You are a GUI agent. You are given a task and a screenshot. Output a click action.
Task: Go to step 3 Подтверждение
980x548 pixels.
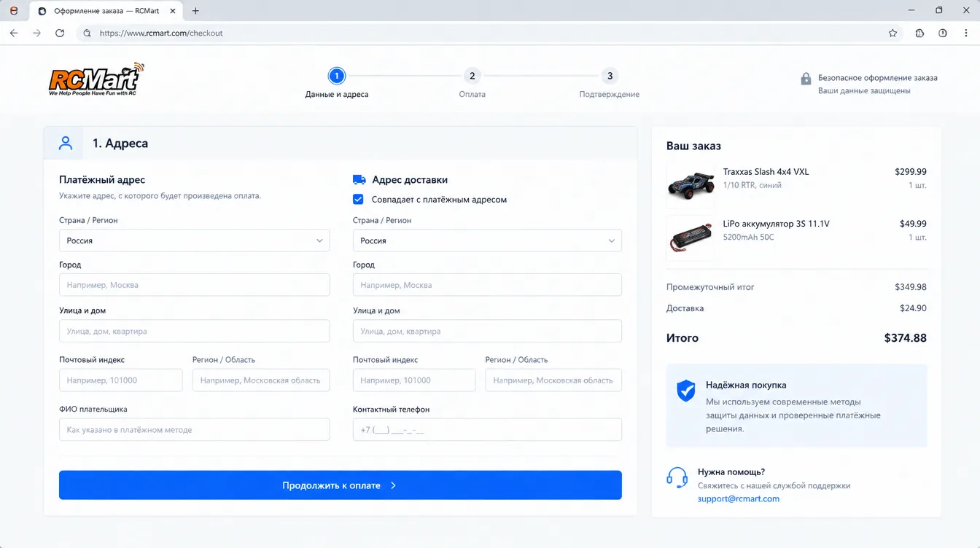tap(610, 76)
